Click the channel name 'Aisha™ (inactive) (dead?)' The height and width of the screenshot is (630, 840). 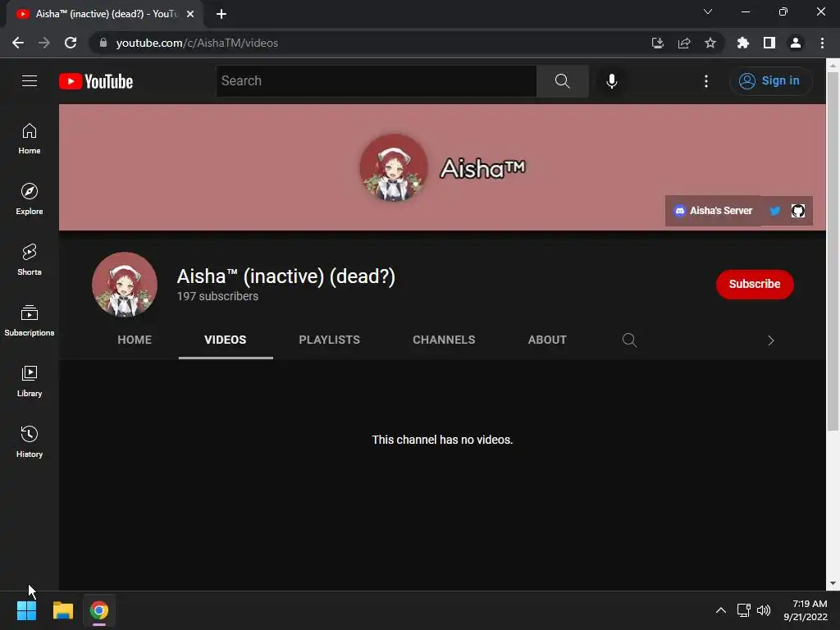[286, 276]
